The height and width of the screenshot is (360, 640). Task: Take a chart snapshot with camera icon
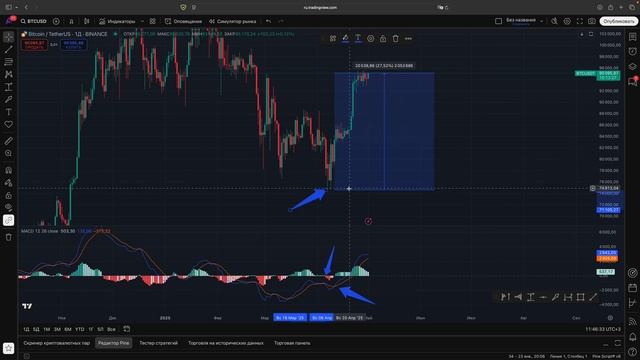(x=592, y=21)
